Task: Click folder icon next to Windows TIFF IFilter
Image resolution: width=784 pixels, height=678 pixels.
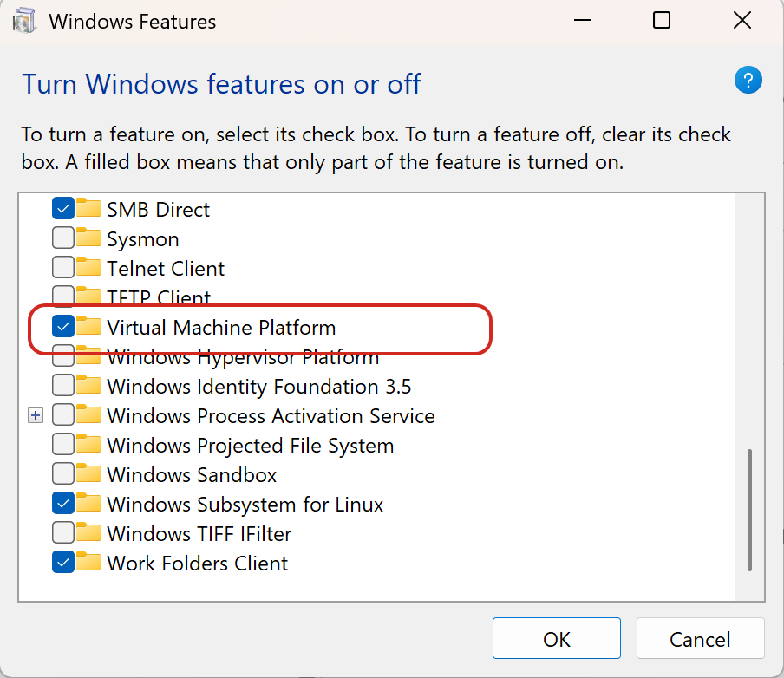Action: coord(88,533)
